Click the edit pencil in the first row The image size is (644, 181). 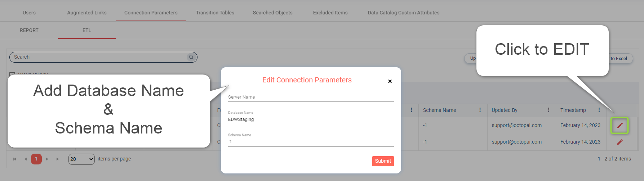click(619, 126)
